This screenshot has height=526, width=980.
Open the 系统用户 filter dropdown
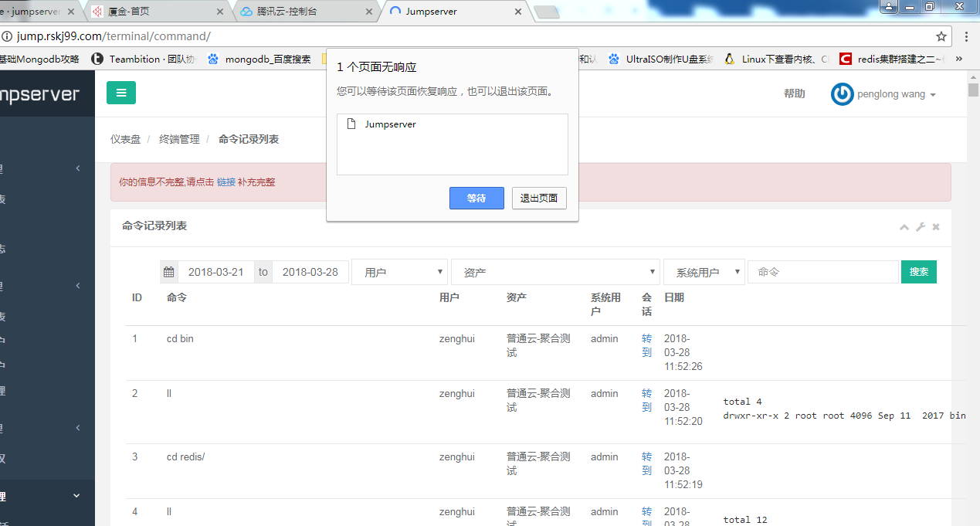point(704,272)
